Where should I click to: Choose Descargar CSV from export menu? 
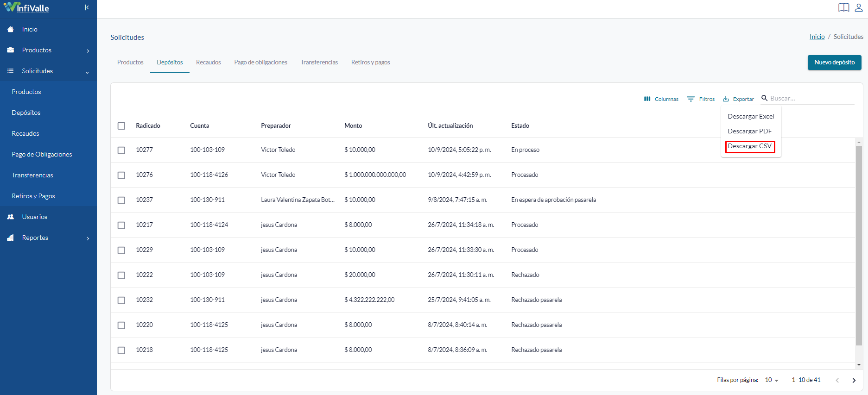(750, 146)
